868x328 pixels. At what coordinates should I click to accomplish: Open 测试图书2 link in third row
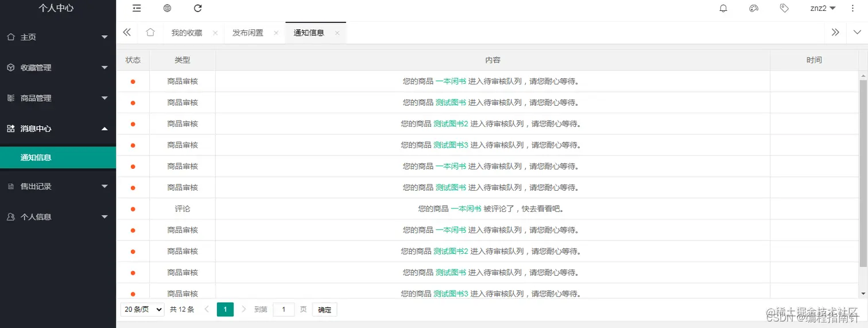point(451,124)
